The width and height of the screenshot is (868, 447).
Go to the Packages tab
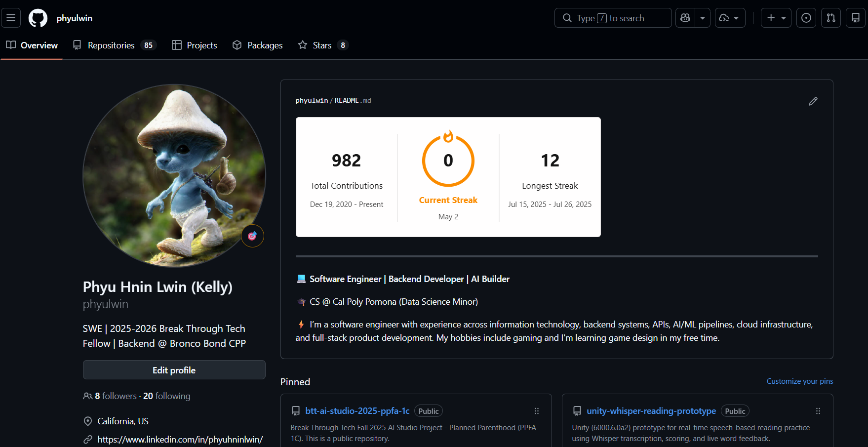click(258, 45)
